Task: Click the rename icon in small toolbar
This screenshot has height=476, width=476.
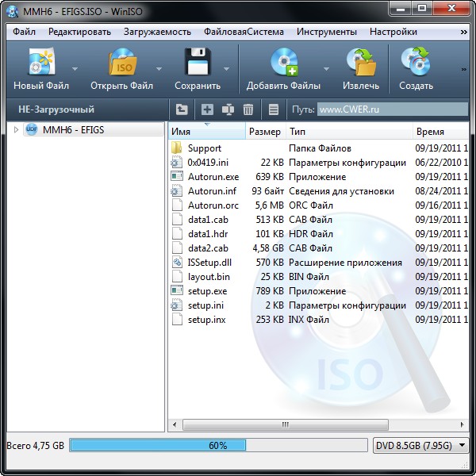Action: click(228, 109)
